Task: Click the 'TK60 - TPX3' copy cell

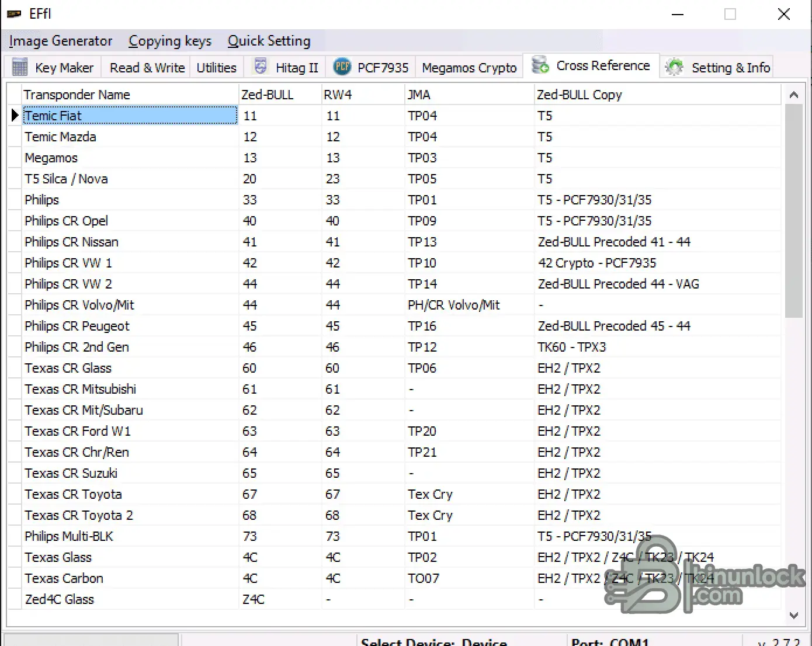Action: [658, 347]
